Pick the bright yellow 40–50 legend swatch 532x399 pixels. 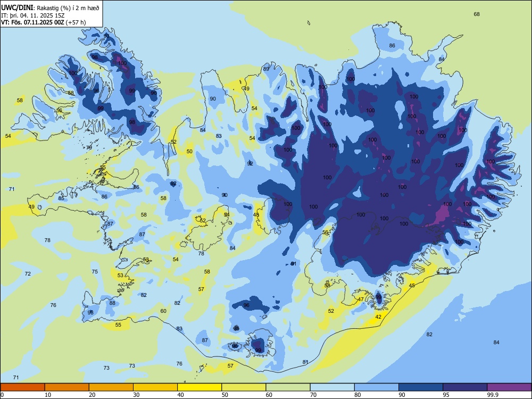199,387
